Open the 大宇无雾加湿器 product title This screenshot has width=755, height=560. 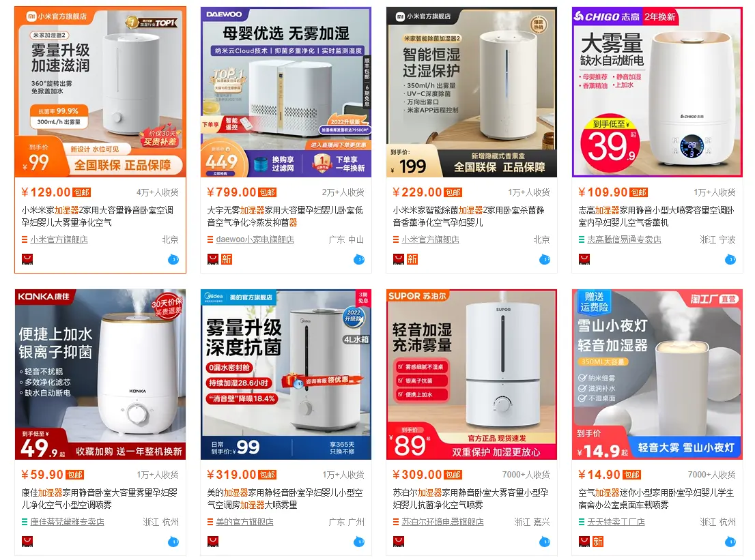coord(285,216)
